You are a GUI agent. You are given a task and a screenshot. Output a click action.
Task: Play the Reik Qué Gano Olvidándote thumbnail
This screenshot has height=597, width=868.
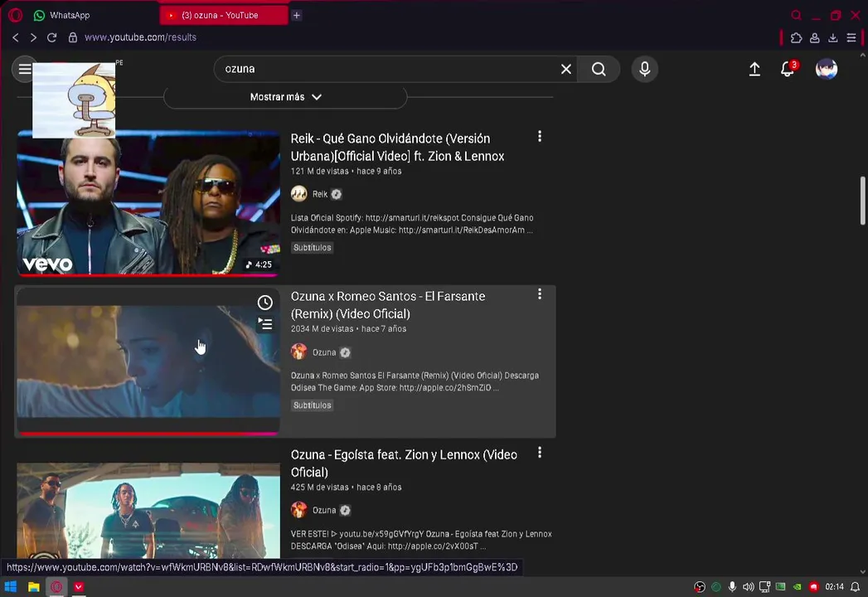(x=148, y=203)
